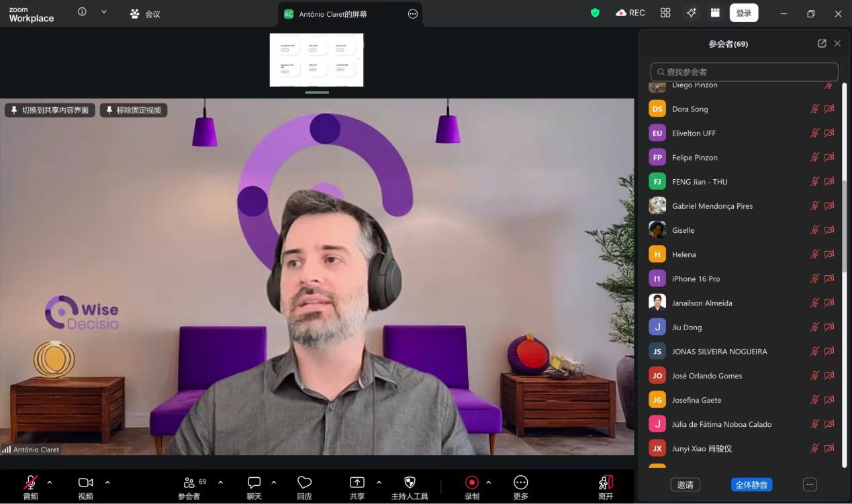
Task: Click the meeting info circle icon
Action: (x=83, y=12)
